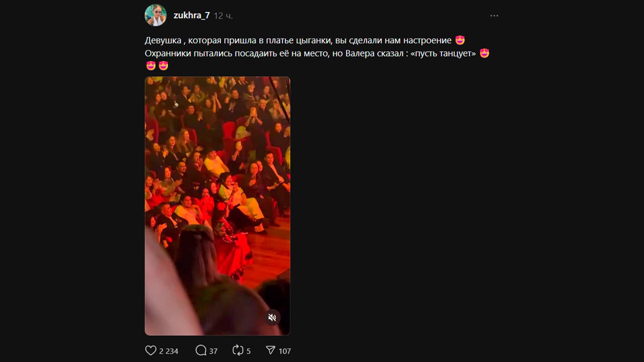Repost using the circular arrows icon

coord(238,351)
